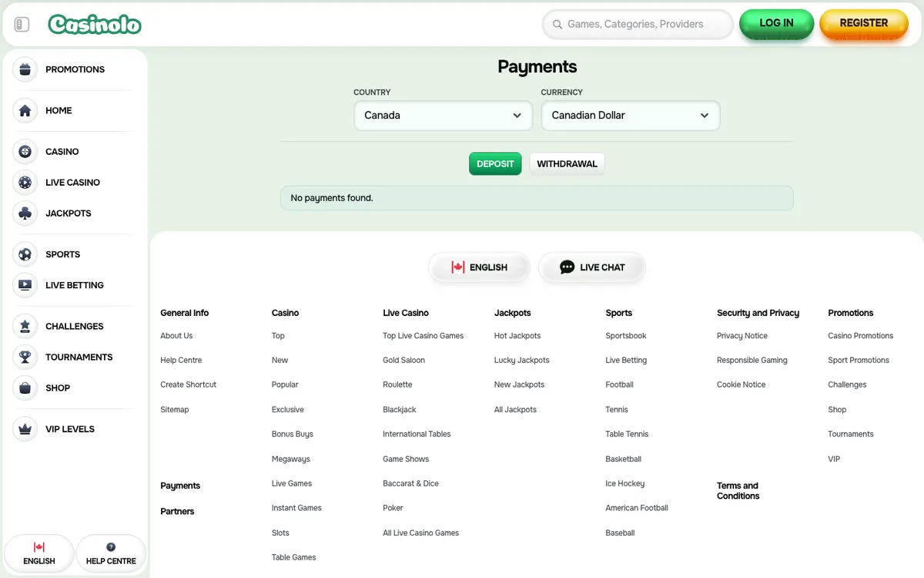Click the Currency dropdown chevron arrow
924x578 pixels.
[x=705, y=116]
